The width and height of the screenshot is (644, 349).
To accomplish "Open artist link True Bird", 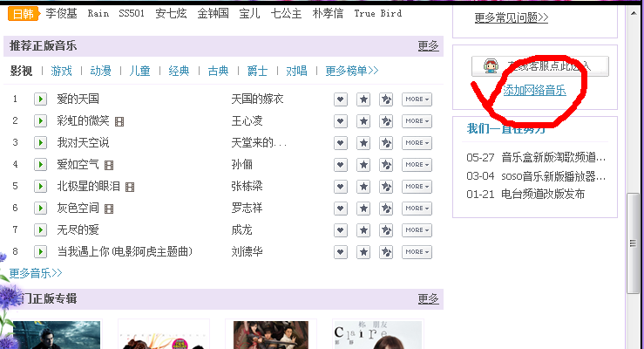I will point(378,14).
